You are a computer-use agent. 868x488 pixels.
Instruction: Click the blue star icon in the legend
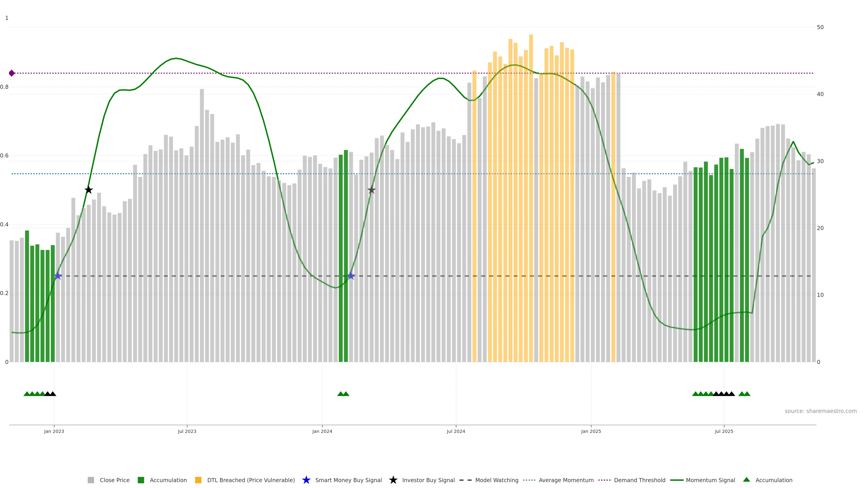coord(306,480)
